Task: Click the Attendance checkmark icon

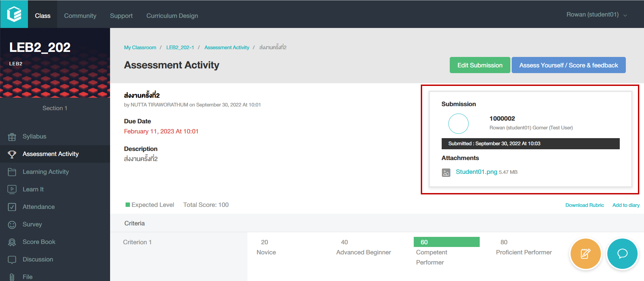Action: pos(12,207)
